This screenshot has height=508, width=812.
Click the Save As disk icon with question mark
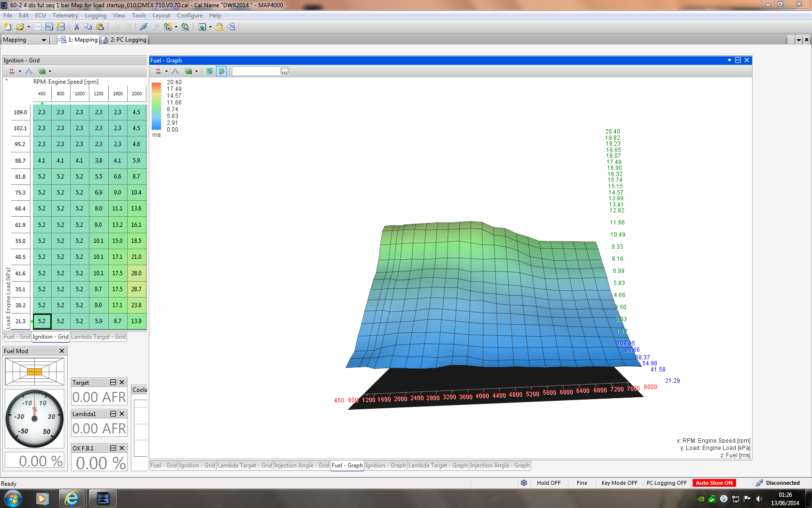pyautogui.click(x=49, y=27)
